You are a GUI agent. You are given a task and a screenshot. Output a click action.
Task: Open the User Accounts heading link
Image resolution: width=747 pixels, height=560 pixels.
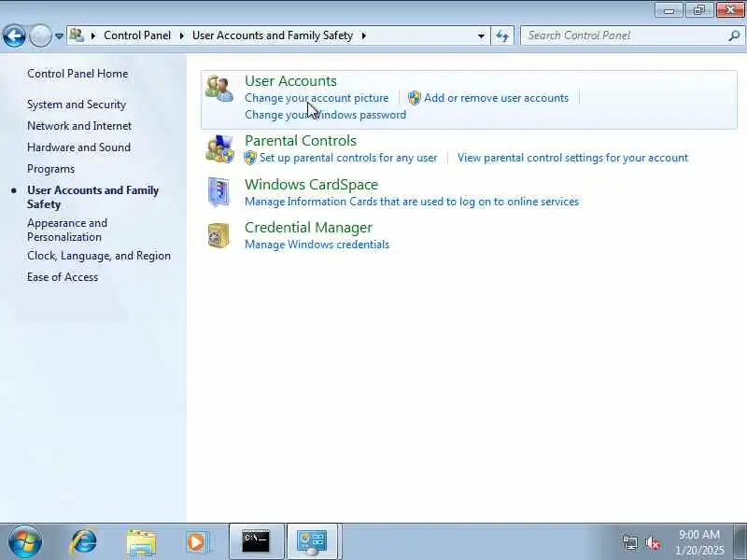tap(290, 81)
